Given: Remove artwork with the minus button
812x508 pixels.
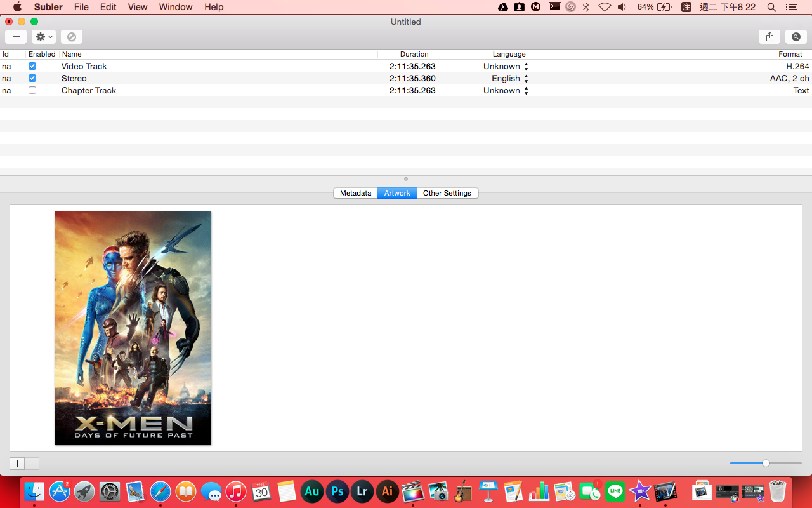Looking at the screenshot, I should tap(32, 464).
